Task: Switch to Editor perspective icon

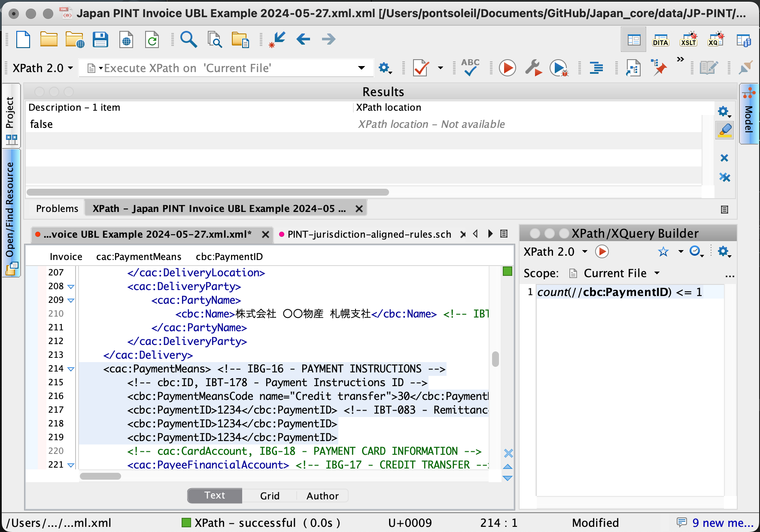Action: tap(634, 40)
